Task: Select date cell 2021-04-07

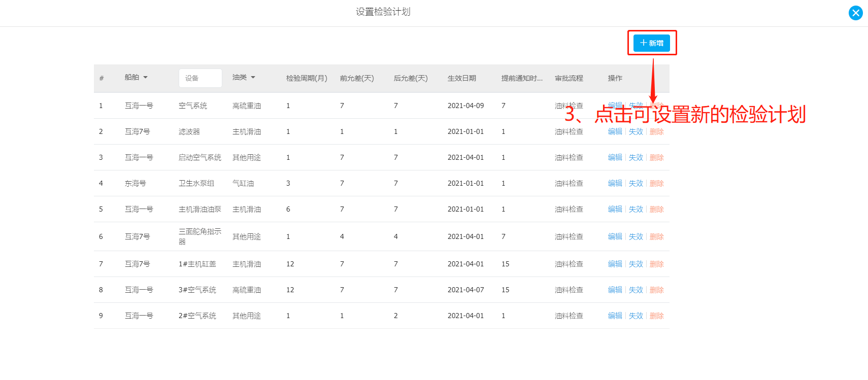Action: pos(466,290)
